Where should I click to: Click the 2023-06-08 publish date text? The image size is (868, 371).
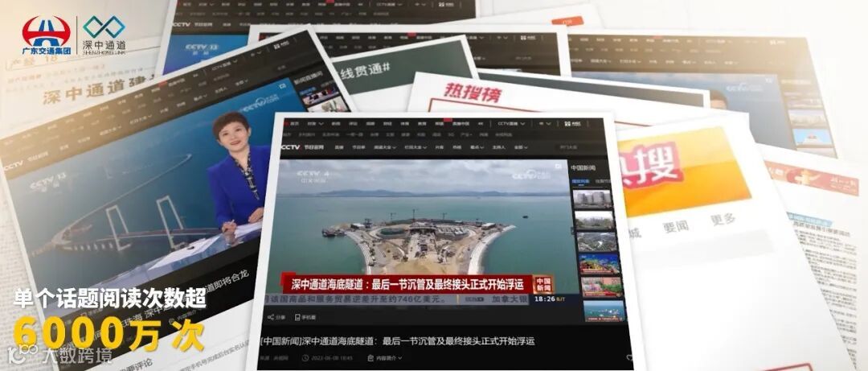(332, 358)
